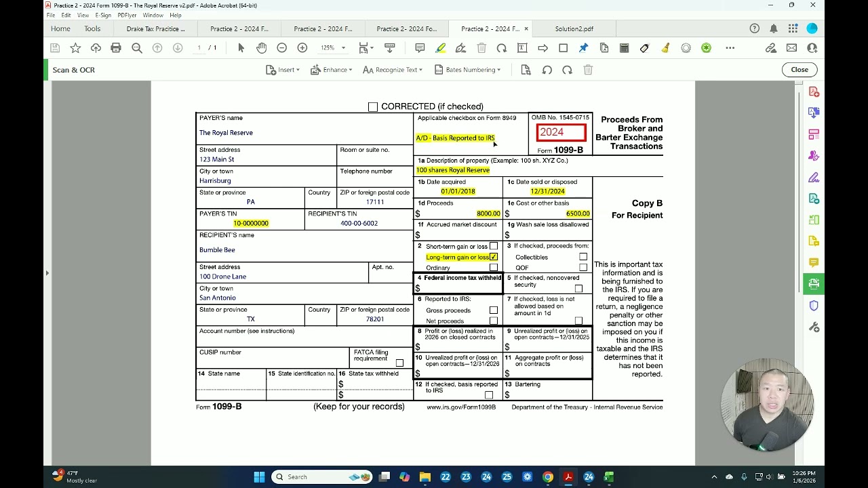The width and height of the screenshot is (868, 488).
Task: Zoom out with the minus icon
Action: tap(281, 48)
